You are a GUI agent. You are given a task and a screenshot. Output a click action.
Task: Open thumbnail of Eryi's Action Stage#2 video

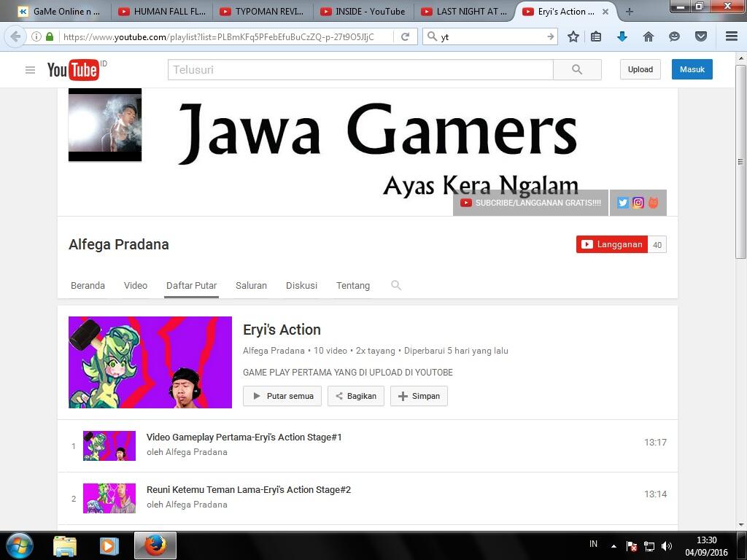[109, 498]
